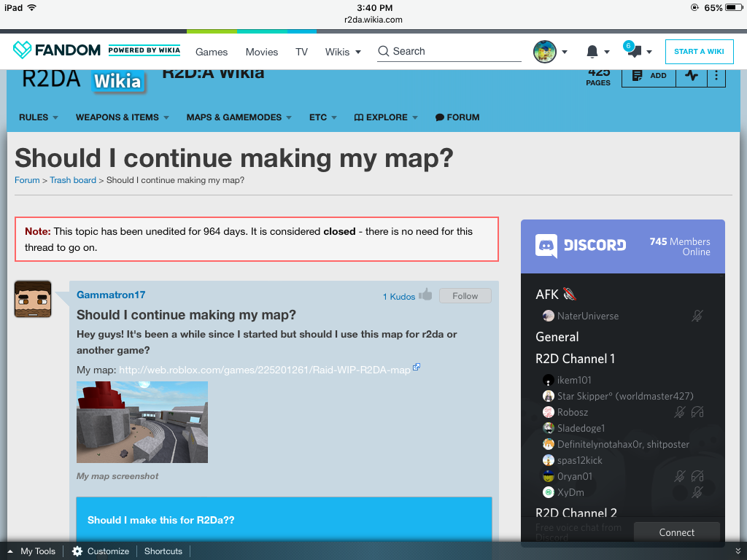Open the Movies menu item
The width and height of the screenshot is (747, 560).
(262, 52)
